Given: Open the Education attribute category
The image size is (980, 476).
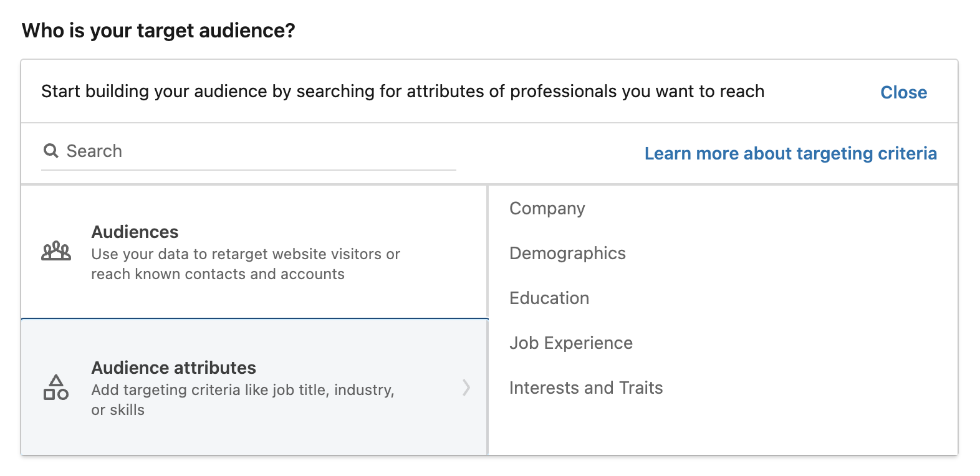Looking at the screenshot, I should pos(549,298).
